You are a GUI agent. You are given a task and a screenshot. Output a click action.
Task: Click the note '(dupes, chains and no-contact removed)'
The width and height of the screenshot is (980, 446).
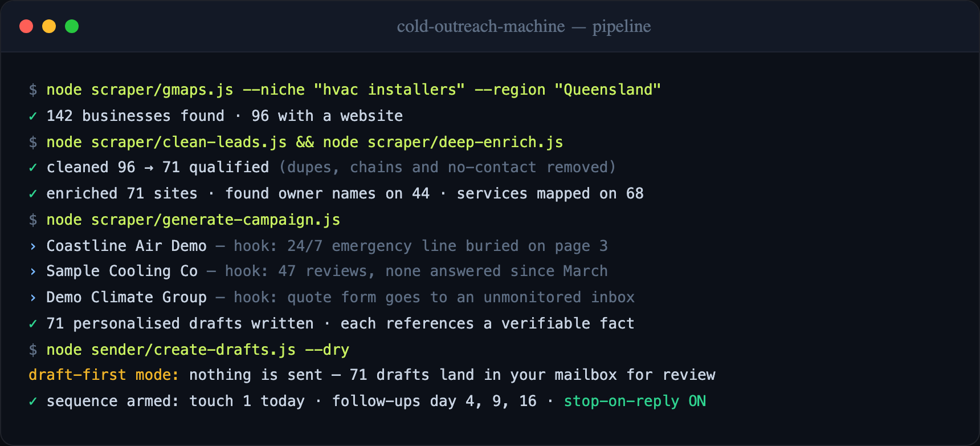point(447,167)
